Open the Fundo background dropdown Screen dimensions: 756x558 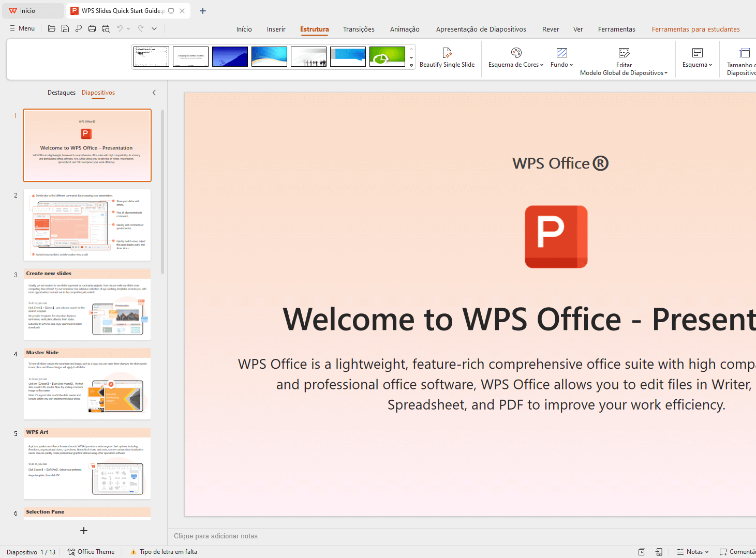(x=561, y=57)
